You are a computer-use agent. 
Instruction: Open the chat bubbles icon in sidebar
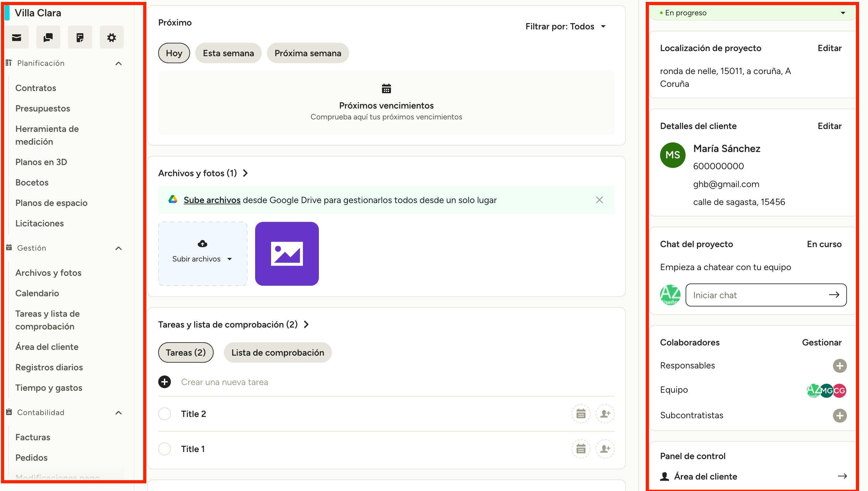pyautogui.click(x=48, y=37)
